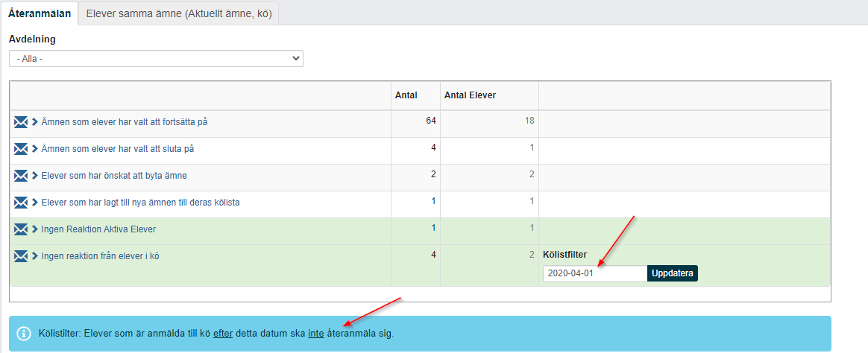
Task: Open 'Ämnen som elever har valt att sluta på' link
Action: pos(117,149)
